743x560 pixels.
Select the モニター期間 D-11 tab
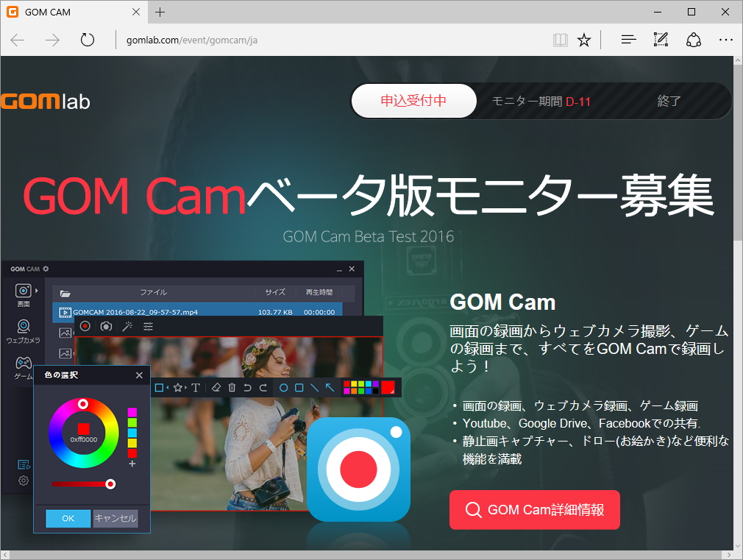tap(541, 101)
